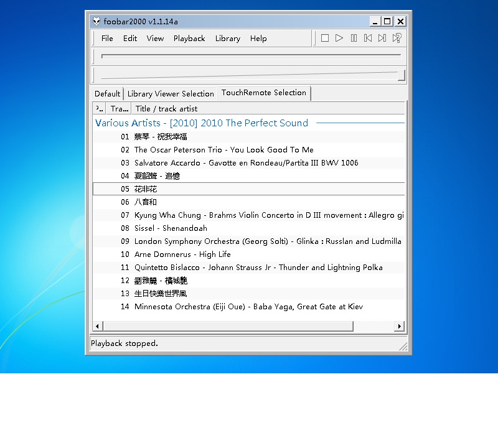Click the Tra... column header
Screen dimensions: 498x448
(x=119, y=109)
